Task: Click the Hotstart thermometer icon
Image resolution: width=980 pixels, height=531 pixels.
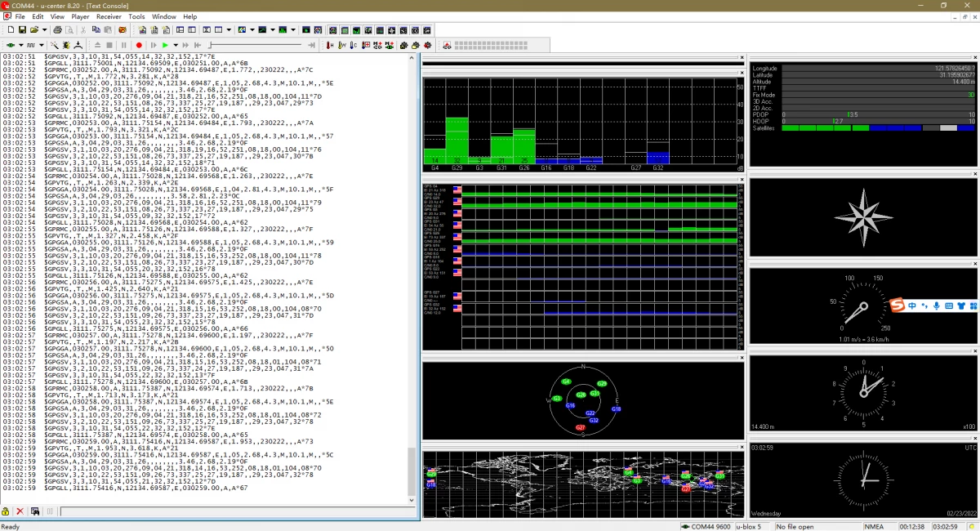Action: pos(329,45)
